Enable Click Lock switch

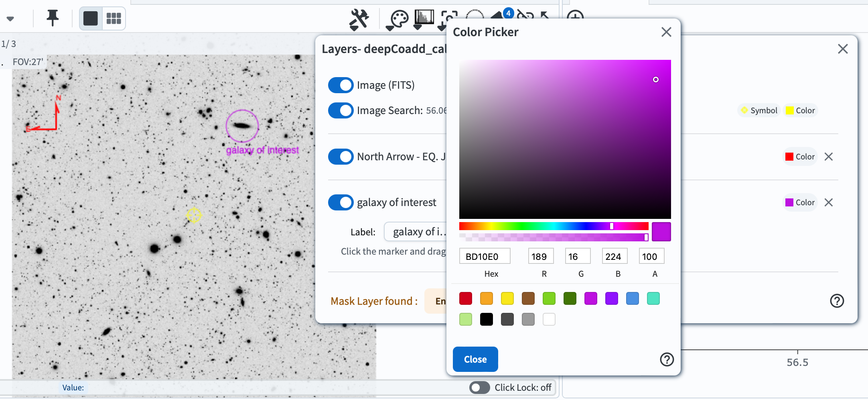click(x=480, y=388)
